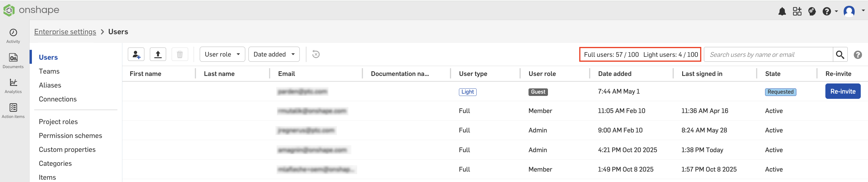Sort by User role column header
This screenshot has width=868, height=182.
coord(542,74)
